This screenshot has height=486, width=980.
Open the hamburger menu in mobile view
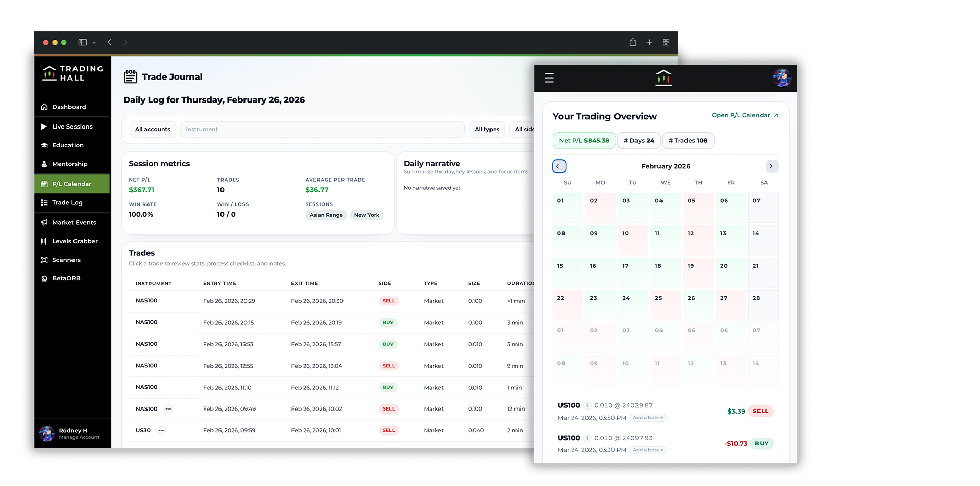pos(549,78)
